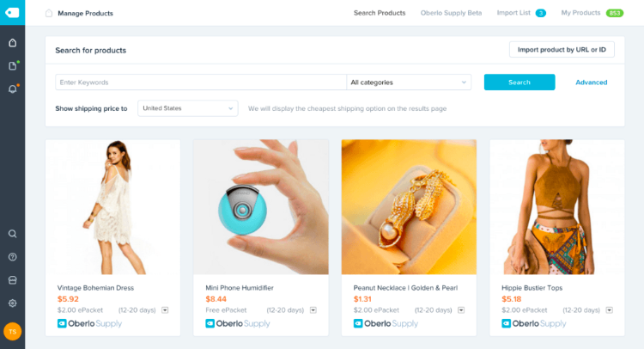Image resolution: width=644 pixels, height=349 pixels.
Task: Expand shipping options for Mini Phone Humidifier
Action: click(x=313, y=310)
